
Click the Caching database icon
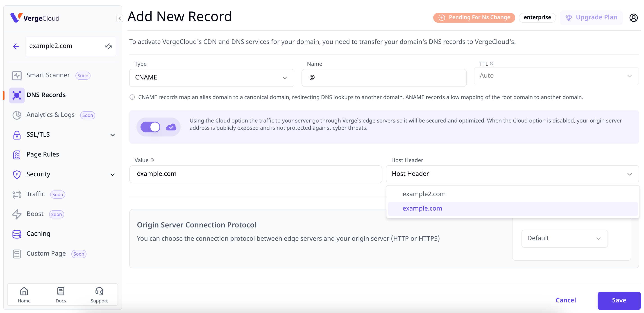coord(16,233)
